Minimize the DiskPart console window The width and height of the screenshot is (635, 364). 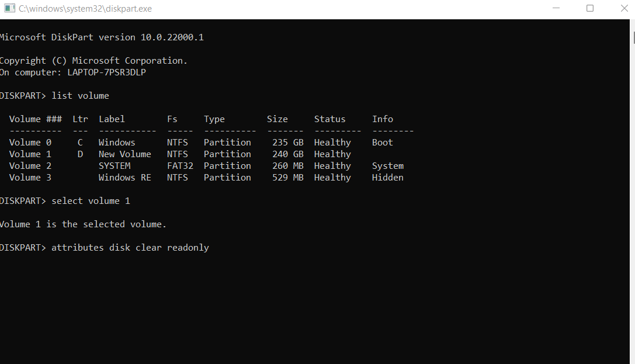pos(556,8)
